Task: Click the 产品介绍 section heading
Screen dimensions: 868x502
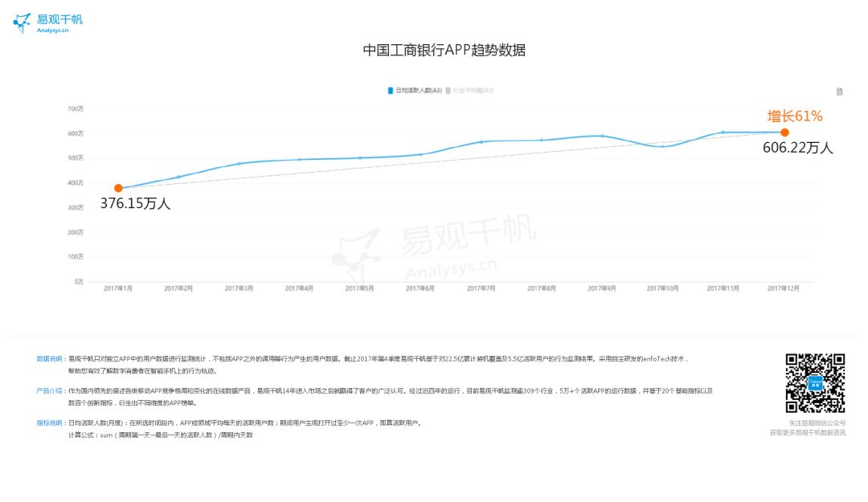Action: [x=51, y=390]
